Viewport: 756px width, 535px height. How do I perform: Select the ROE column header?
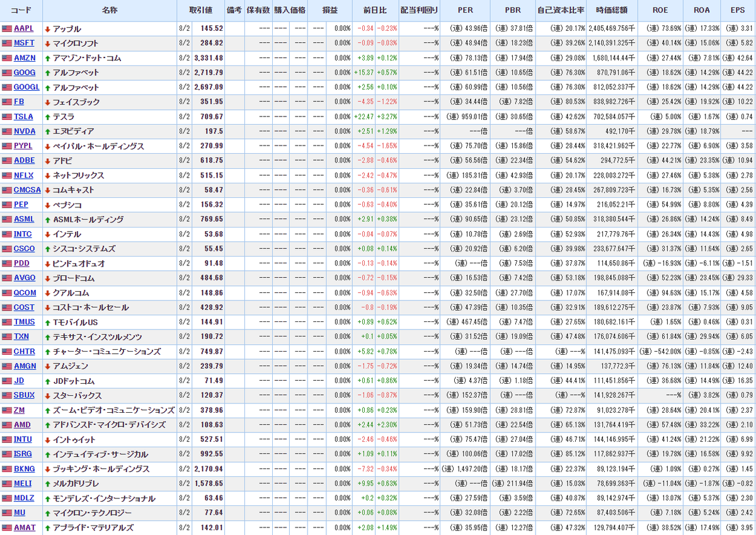tap(660, 11)
